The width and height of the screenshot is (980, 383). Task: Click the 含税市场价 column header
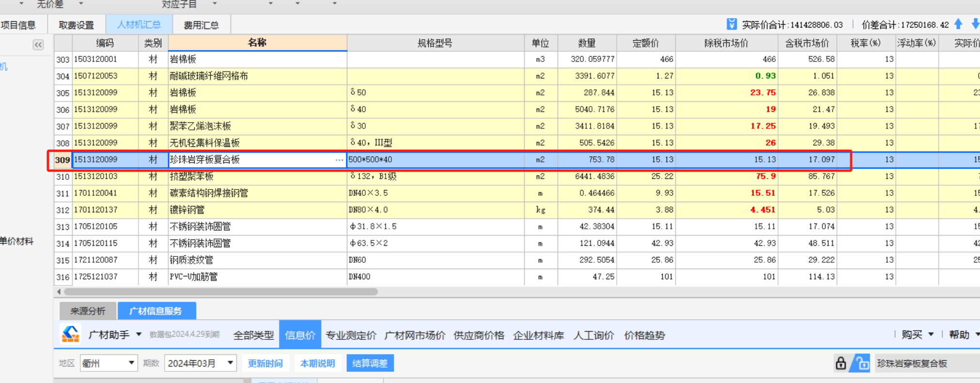[807, 43]
